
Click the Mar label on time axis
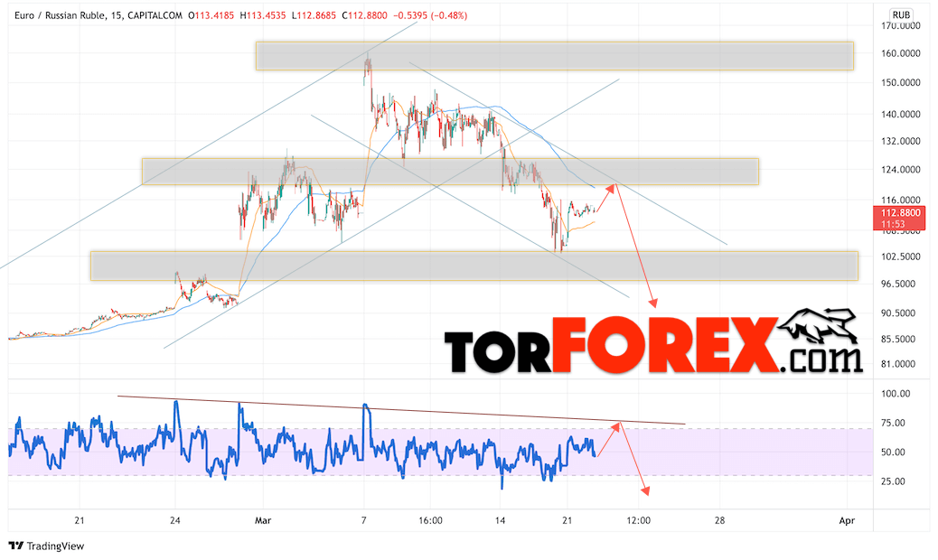tap(263, 520)
